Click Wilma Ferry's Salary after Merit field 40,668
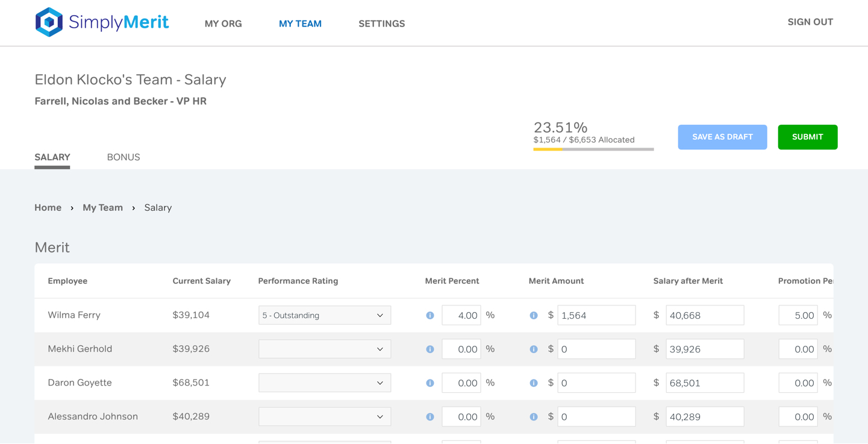This screenshot has width=868, height=444. (x=705, y=315)
